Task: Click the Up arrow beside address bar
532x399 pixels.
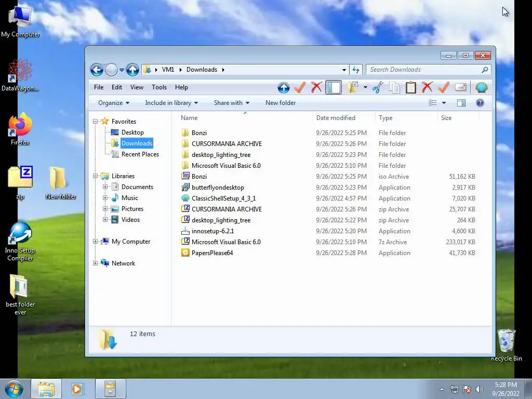Action: (x=132, y=70)
